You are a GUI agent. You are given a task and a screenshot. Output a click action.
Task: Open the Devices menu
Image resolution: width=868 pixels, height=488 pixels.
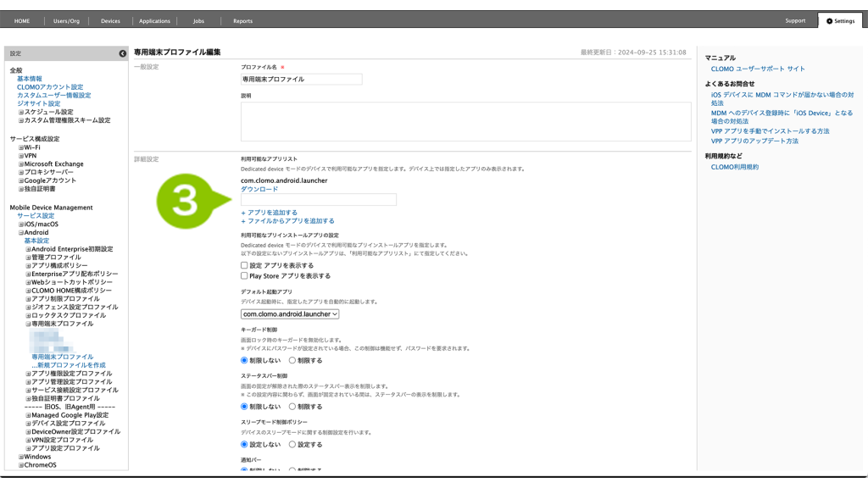[110, 21]
